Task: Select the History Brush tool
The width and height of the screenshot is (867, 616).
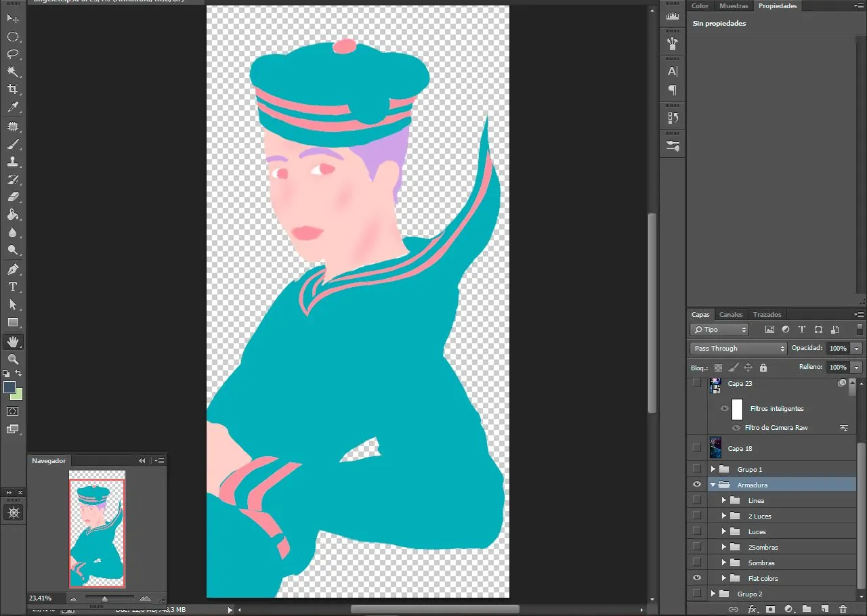Action: tap(13, 180)
